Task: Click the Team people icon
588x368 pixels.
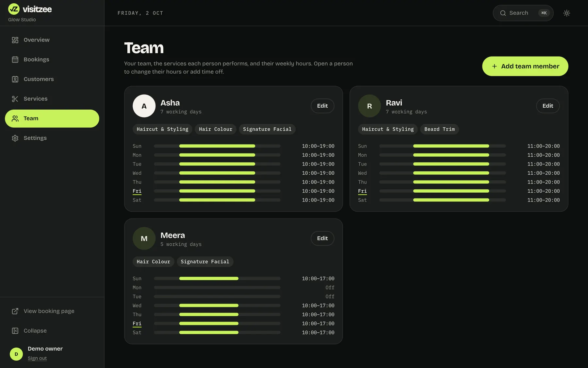Action: pos(15,118)
